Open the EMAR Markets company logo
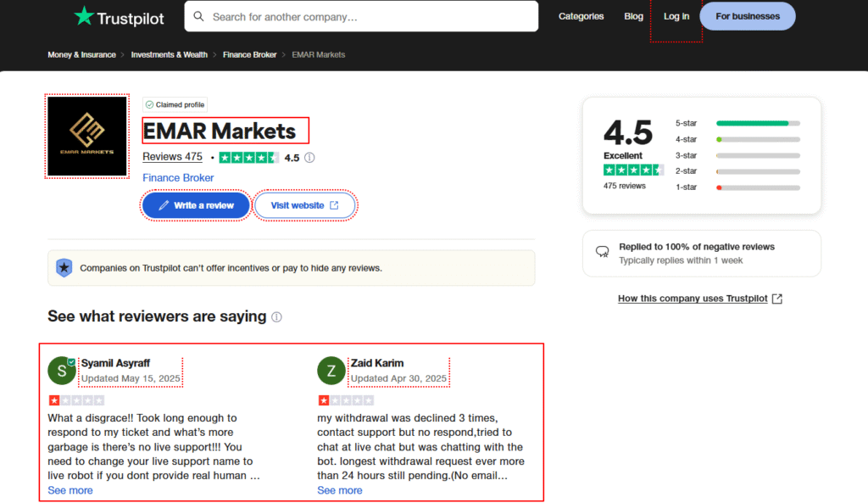Viewport: 868px width, 503px height. [x=87, y=137]
